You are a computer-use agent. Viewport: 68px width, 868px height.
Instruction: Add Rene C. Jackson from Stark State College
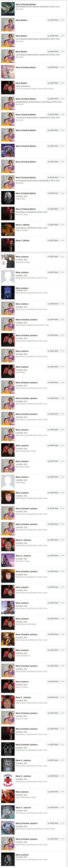53,556
